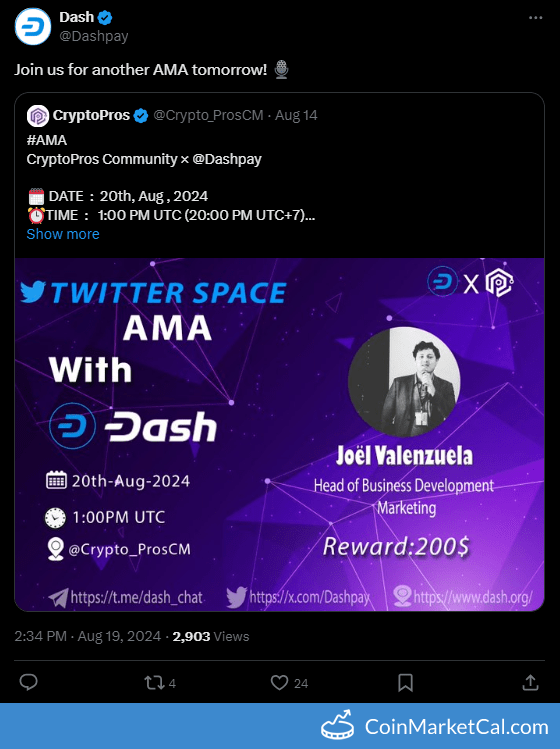Open the @Dashpay handle under Dash
Screen dimensions: 560x749
(94, 36)
